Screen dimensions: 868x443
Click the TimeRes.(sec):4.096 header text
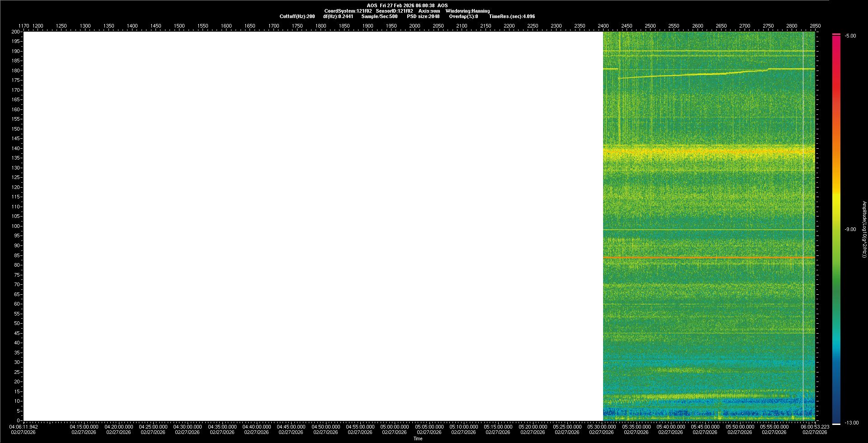[x=512, y=16]
